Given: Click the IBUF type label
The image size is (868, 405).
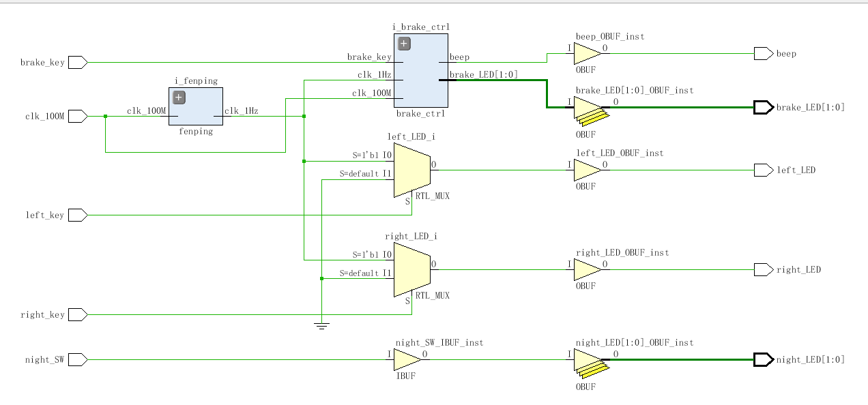Looking at the screenshot, I should tap(405, 376).
